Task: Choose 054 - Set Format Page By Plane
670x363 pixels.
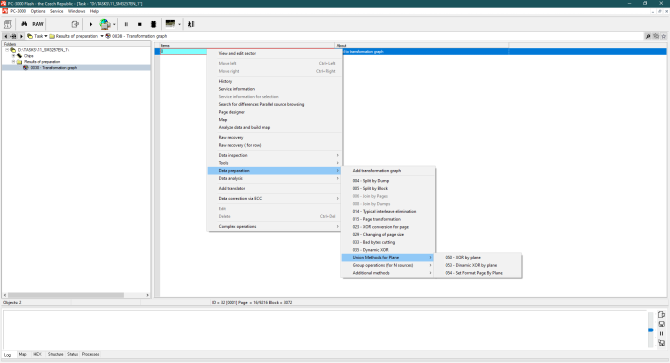Action: (478, 273)
